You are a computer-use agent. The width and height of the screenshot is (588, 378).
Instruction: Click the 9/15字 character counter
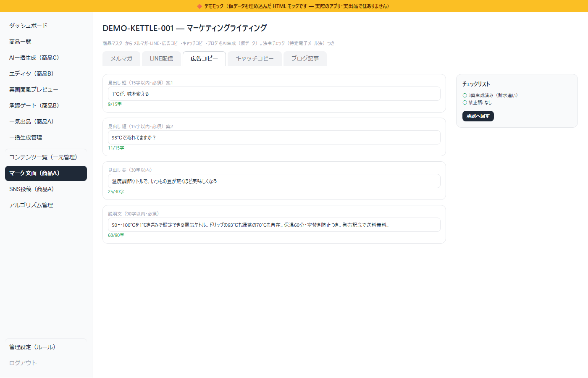click(115, 104)
